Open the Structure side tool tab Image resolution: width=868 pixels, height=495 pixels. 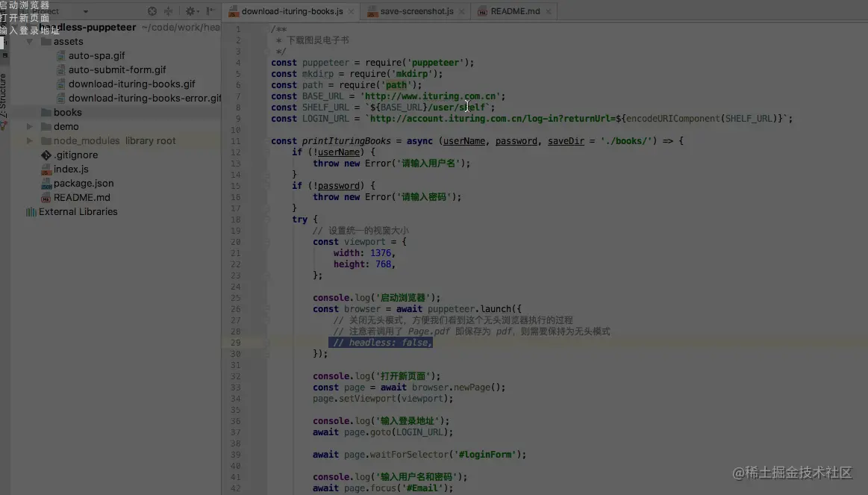pyautogui.click(x=3, y=94)
